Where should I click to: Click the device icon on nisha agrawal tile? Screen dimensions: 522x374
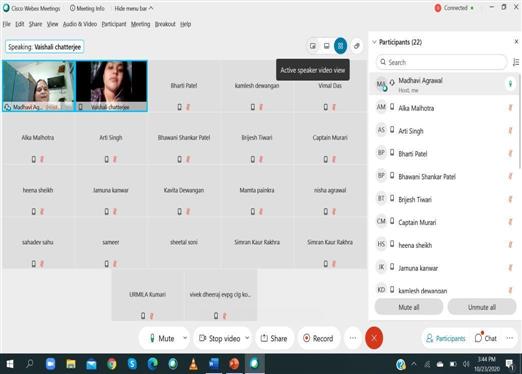(x=326, y=211)
